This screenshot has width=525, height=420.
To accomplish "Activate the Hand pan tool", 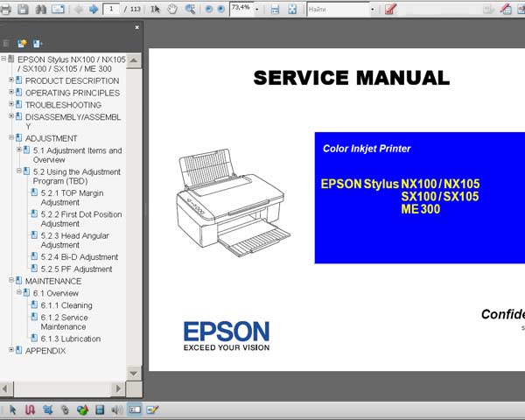I will tap(172, 10).
